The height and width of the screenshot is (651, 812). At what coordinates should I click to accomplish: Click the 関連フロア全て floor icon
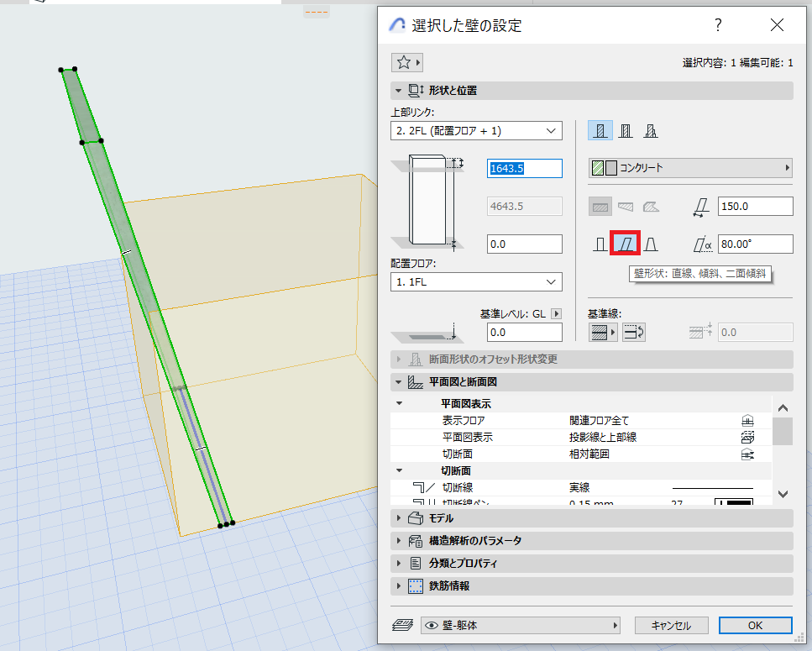coord(747,421)
